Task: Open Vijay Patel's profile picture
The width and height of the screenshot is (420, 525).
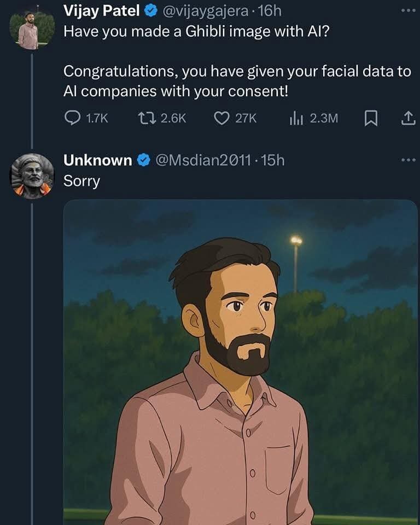Action: point(32,29)
